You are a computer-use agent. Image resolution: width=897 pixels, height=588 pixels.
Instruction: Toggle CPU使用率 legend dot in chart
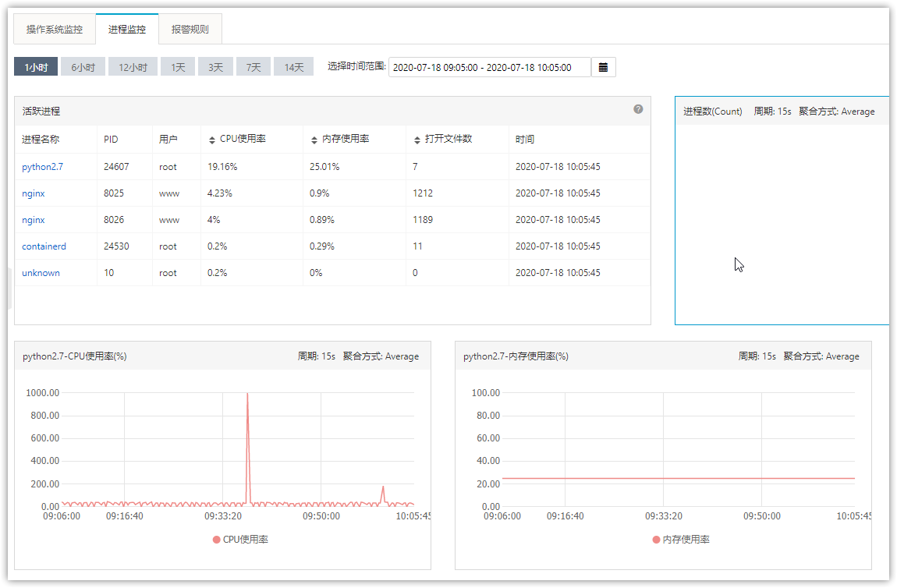click(217, 540)
